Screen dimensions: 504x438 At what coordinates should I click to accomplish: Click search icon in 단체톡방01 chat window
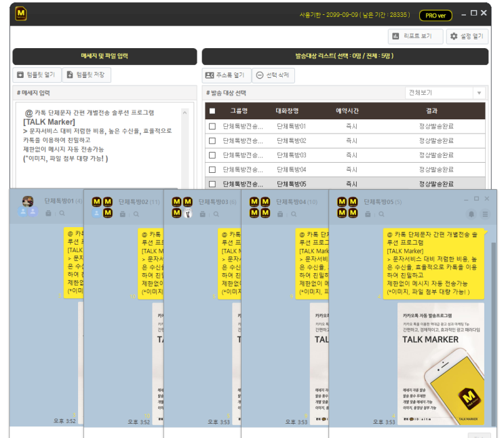point(62,213)
